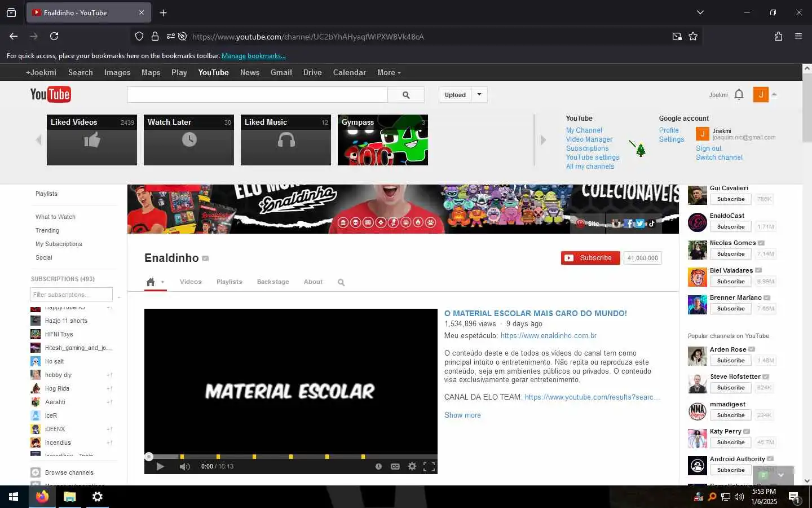
Task: Focus the Filter subscriptions field
Action: pos(71,295)
